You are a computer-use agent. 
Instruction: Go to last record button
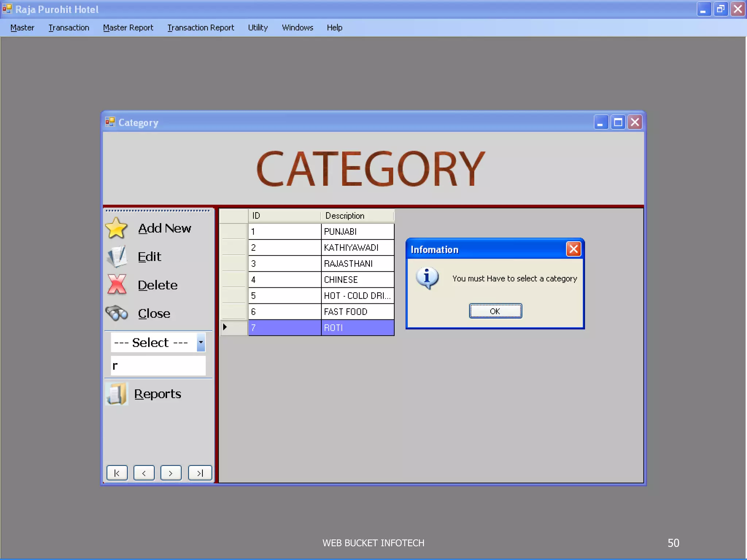click(x=200, y=473)
